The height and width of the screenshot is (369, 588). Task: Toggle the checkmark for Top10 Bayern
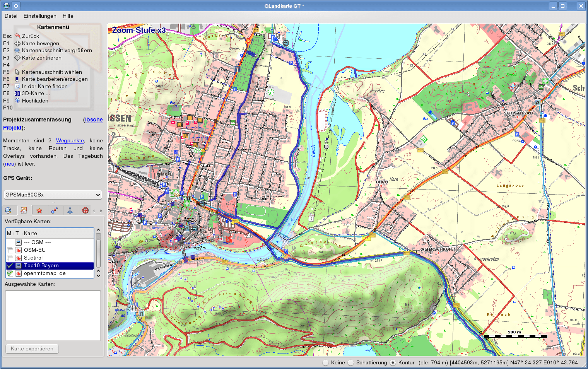point(10,266)
